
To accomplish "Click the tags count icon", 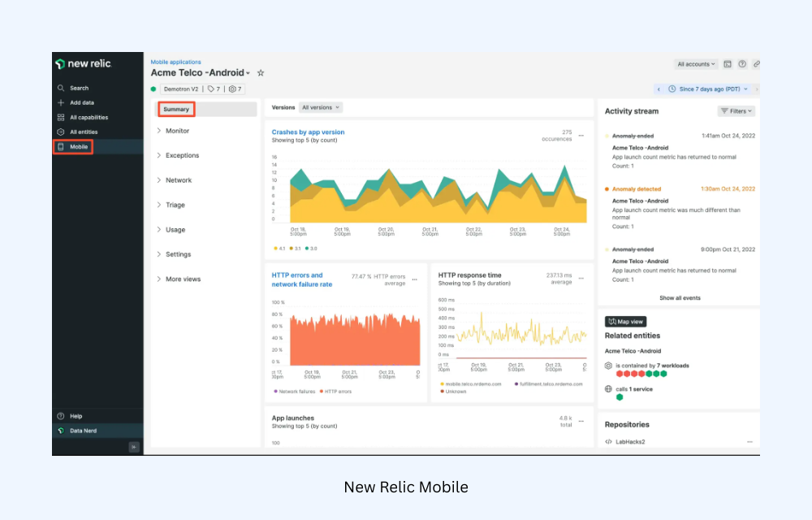I will click(x=211, y=89).
